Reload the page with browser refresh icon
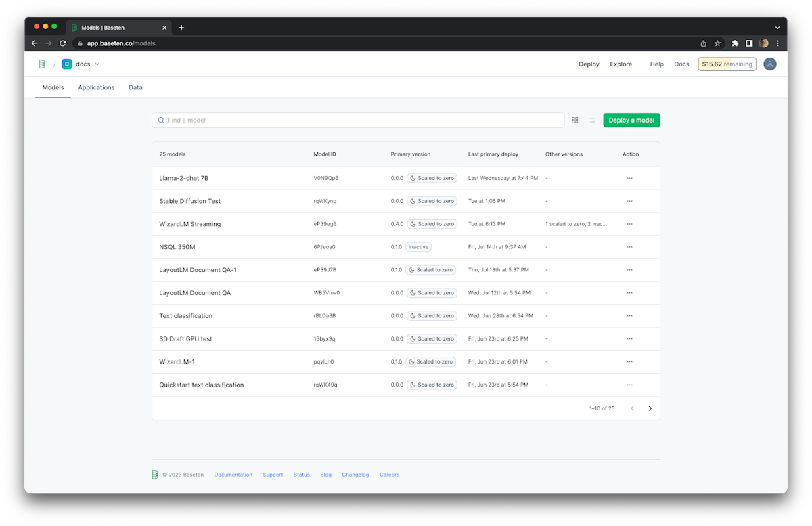This screenshot has width=812, height=526. [x=63, y=43]
